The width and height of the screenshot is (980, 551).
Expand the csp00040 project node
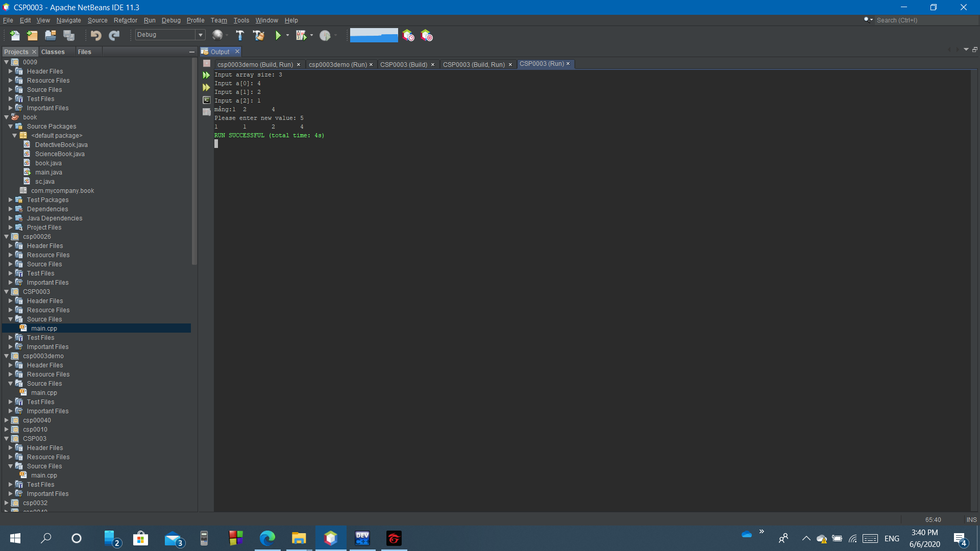[x=7, y=420]
